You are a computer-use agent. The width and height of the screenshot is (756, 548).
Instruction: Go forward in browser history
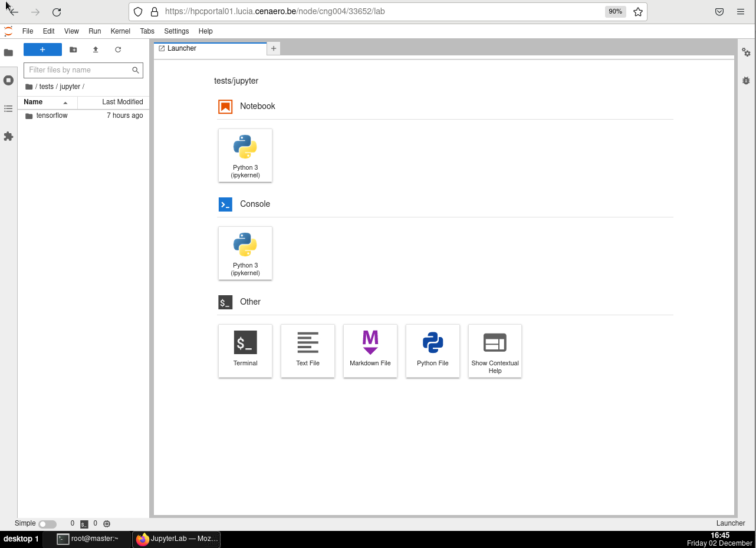(x=35, y=12)
